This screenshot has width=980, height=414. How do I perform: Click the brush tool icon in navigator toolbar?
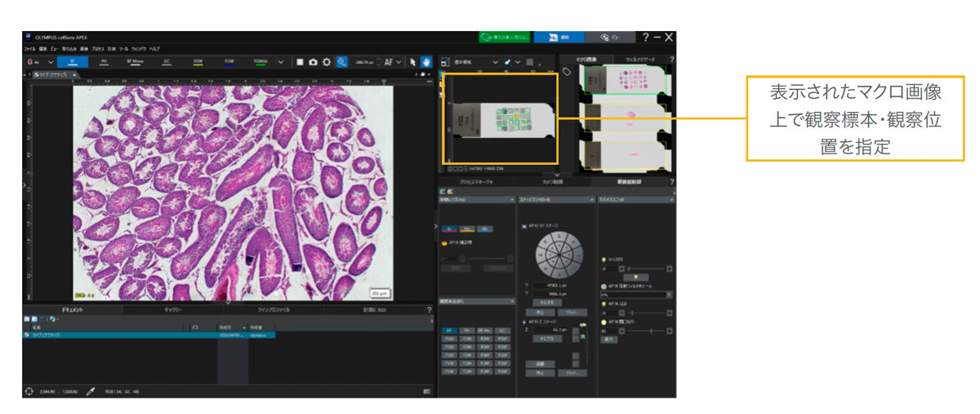pos(509,61)
